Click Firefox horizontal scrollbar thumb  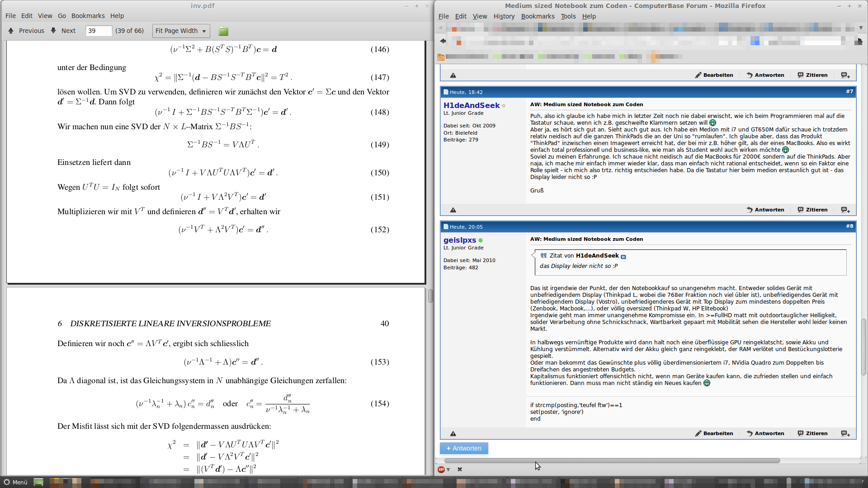tap(612, 461)
